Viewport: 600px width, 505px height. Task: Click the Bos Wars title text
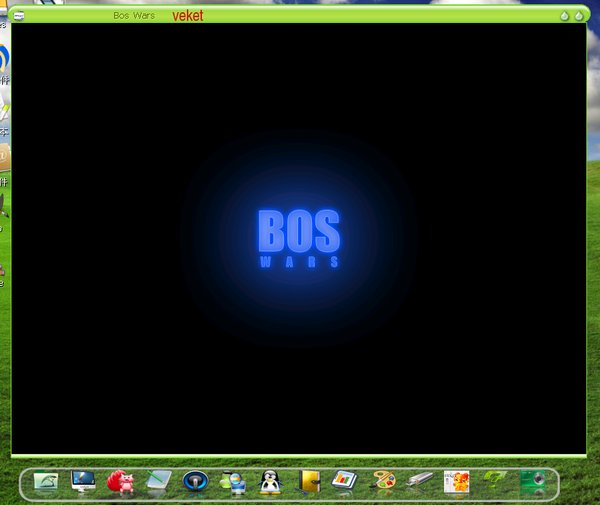134,16
